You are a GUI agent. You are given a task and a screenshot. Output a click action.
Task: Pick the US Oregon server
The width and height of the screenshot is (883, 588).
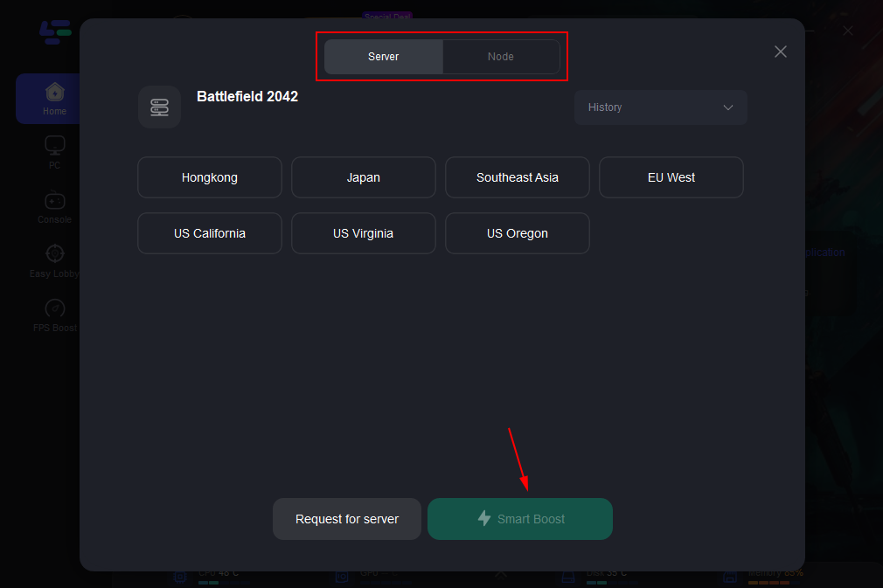pyautogui.click(x=518, y=233)
